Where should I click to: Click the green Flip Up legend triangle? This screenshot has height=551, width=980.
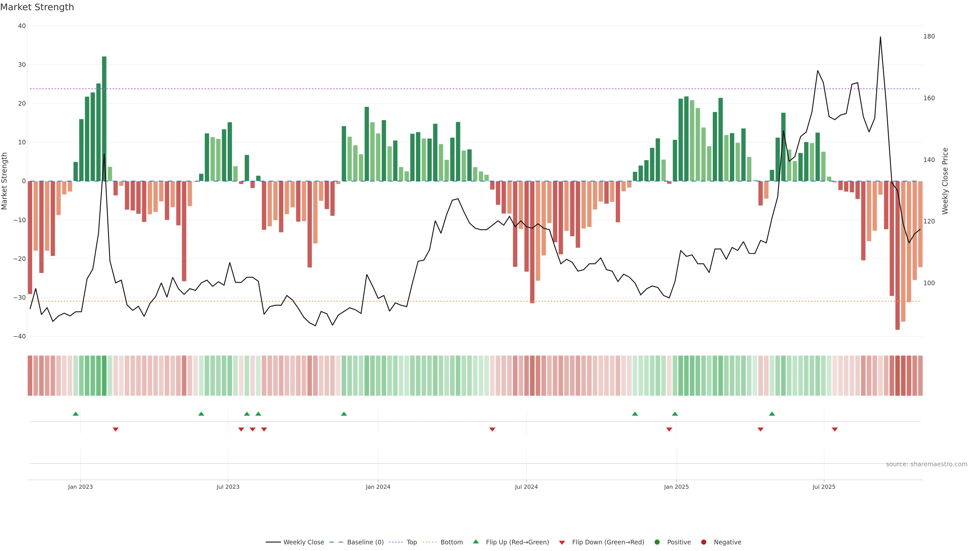pos(475,542)
